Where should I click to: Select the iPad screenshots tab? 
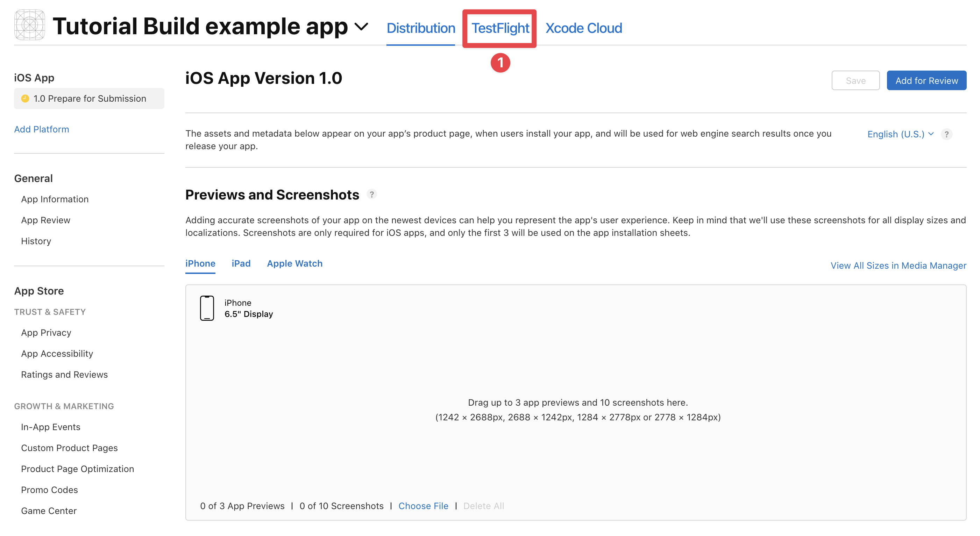(241, 263)
